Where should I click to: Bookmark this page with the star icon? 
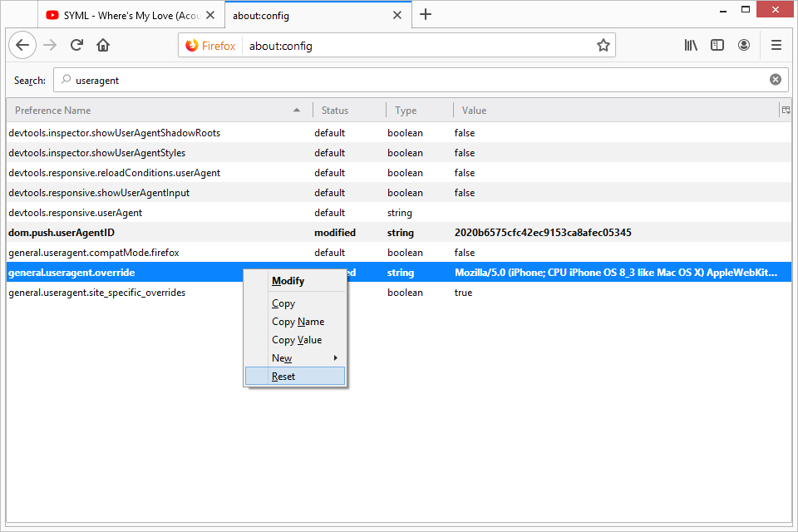click(x=603, y=46)
